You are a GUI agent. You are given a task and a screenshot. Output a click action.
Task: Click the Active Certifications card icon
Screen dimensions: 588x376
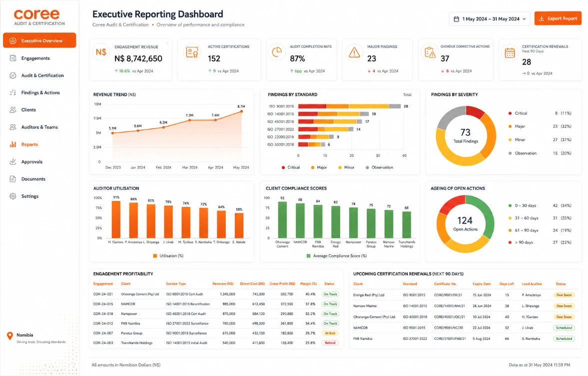(192, 52)
